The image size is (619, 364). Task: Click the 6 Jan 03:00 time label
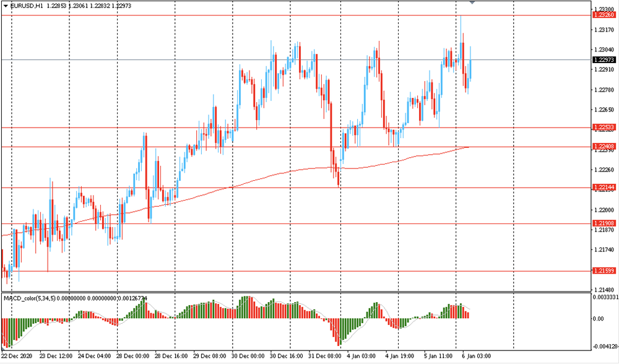point(477,356)
